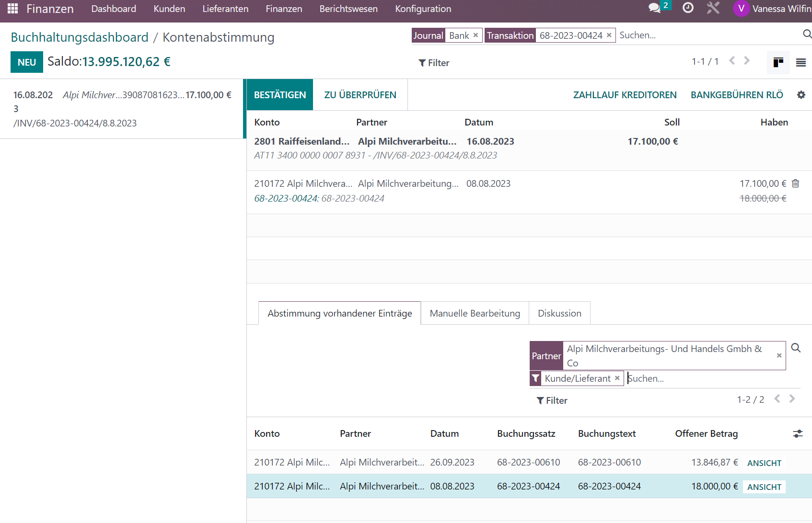Click the BESTÄTIGEN button
Screen dimensions: 812x523
(280, 95)
